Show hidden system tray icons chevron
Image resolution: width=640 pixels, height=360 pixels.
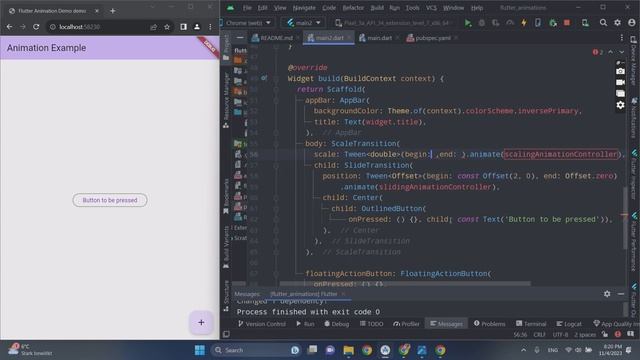tap(523, 350)
